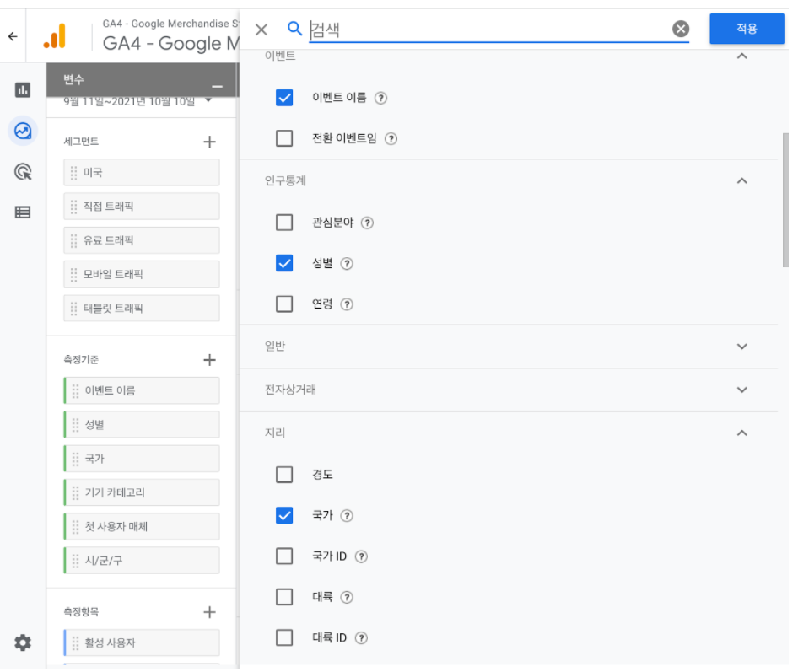Image resolution: width=798 pixels, height=672 pixels.
Task: Open the Advertising cursor icon
Action: click(23, 172)
